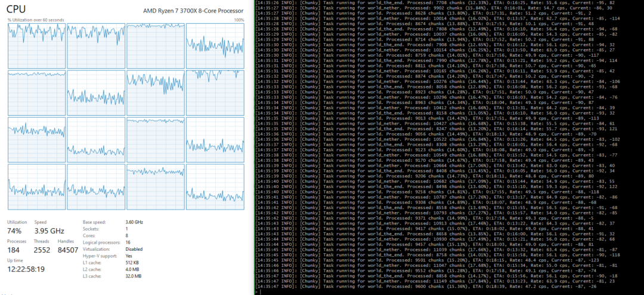Image resolution: width=644 pixels, height=295 pixels.
Task: Select the third graph in the second row
Action: coord(156,93)
